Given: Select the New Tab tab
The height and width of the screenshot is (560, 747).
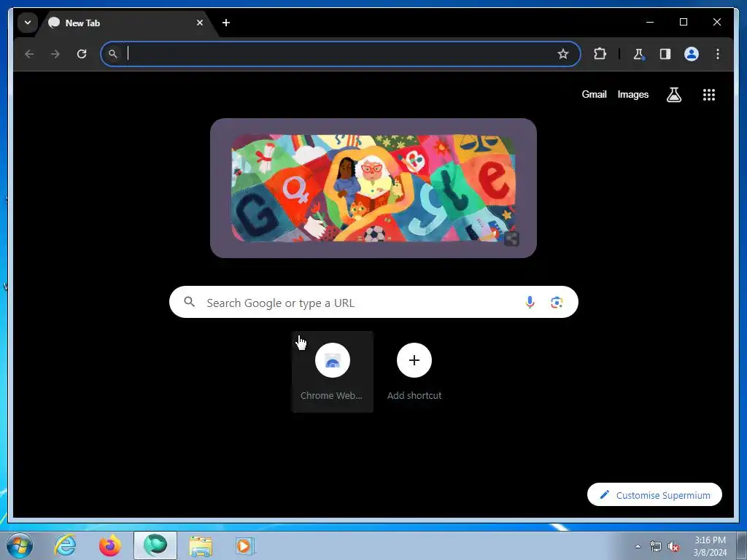Looking at the screenshot, I should [126, 23].
